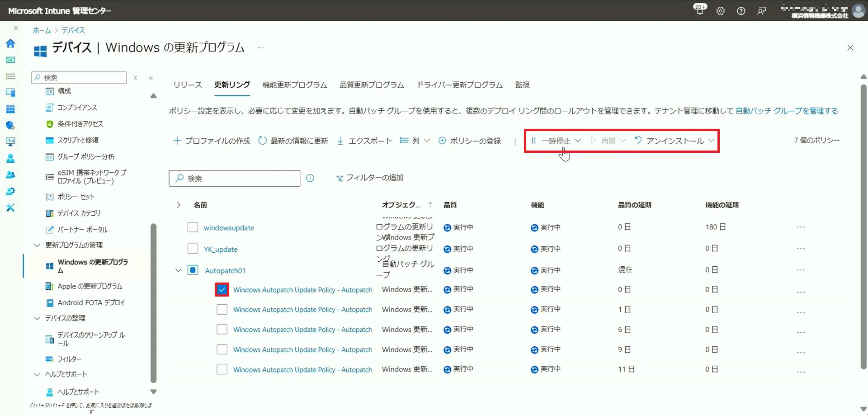This screenshot has width=868, height=415.
Task: Open settings gear in header
Action: 721,11
